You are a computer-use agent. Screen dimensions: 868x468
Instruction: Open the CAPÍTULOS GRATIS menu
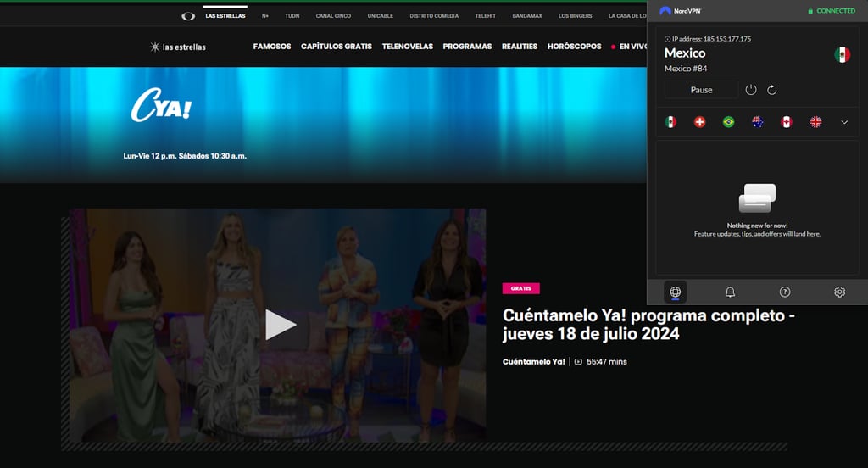337,47
